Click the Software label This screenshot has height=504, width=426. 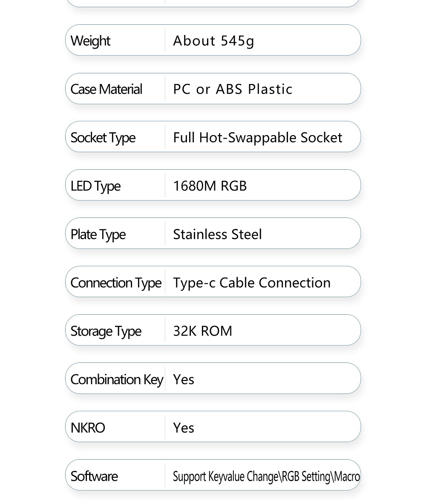point(94,476)
